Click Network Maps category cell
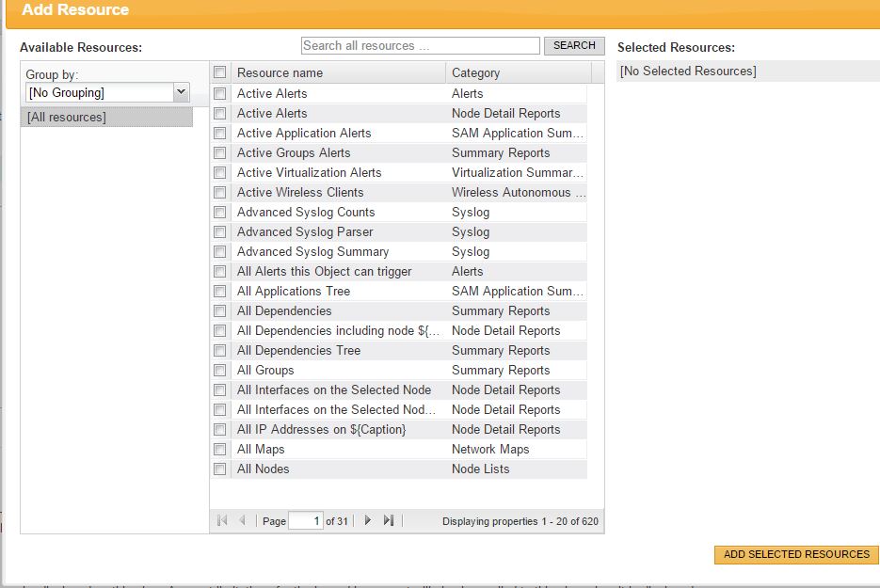This screenshot has height=588, width=880. pos(490,450)
